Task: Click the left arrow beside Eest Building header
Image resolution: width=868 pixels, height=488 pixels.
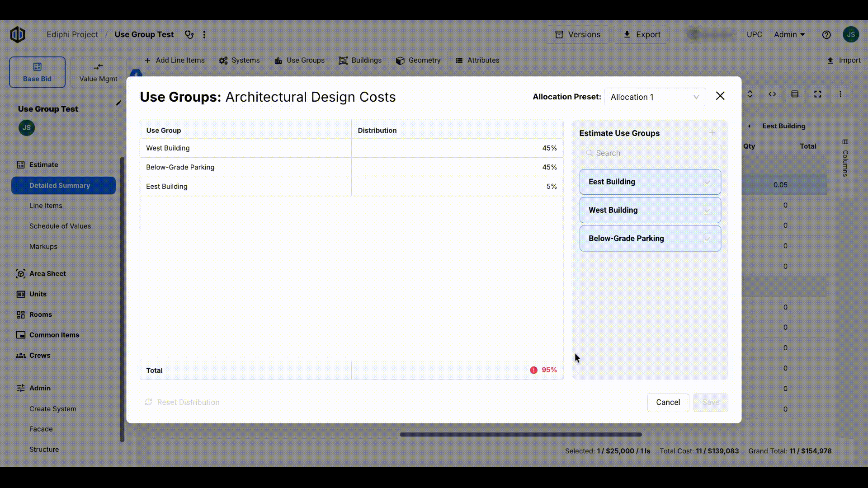Action: (749, 126)
